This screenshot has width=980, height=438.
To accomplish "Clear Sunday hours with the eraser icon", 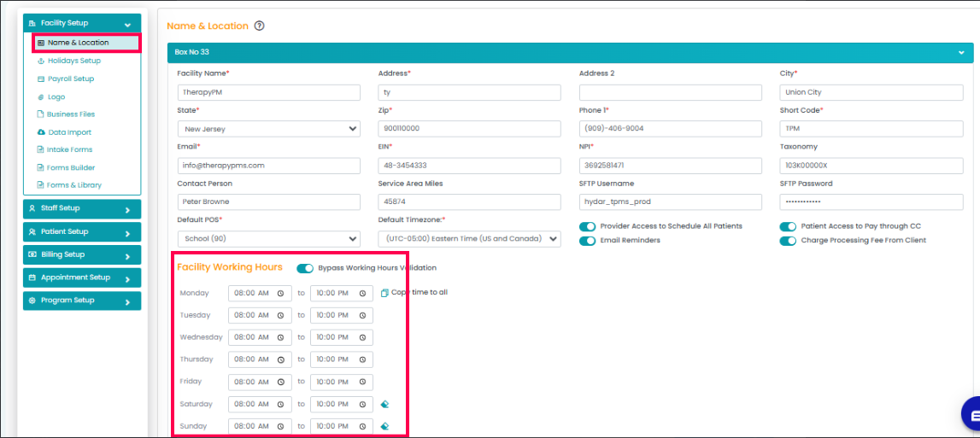I will [x=385, y=426].
